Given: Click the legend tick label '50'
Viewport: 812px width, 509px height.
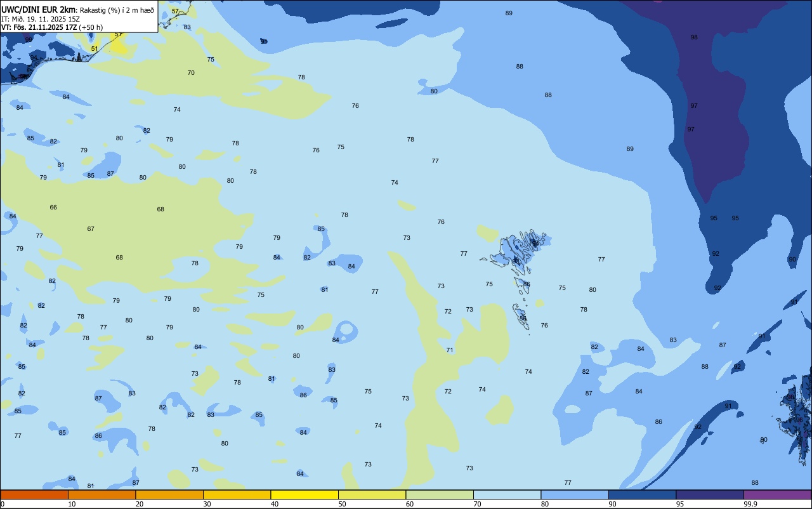Looking at the screenshot, I should 342,504.
